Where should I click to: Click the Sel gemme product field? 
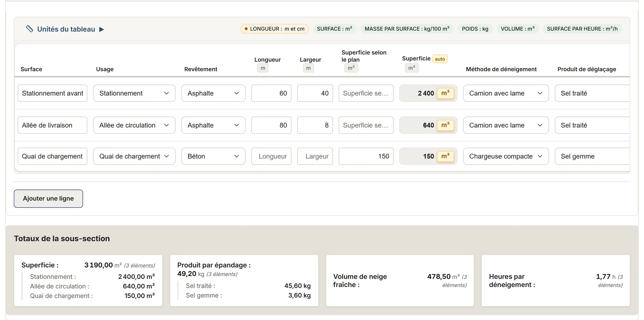(x=592, y=156)
